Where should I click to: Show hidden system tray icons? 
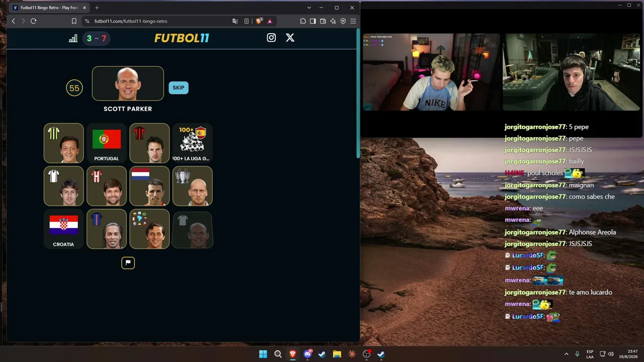566,354
